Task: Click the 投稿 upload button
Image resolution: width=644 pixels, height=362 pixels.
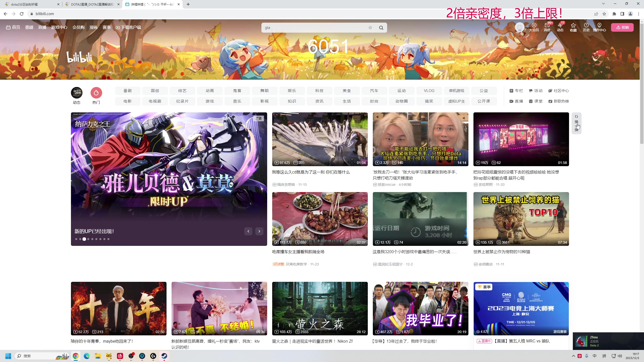Action: [x=622, y=27]
